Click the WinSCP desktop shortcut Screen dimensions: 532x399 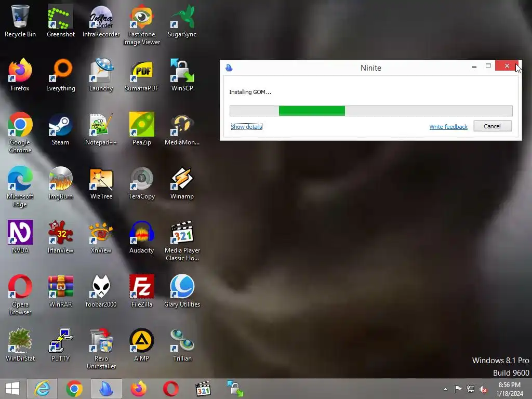click(x=182, y=75)
